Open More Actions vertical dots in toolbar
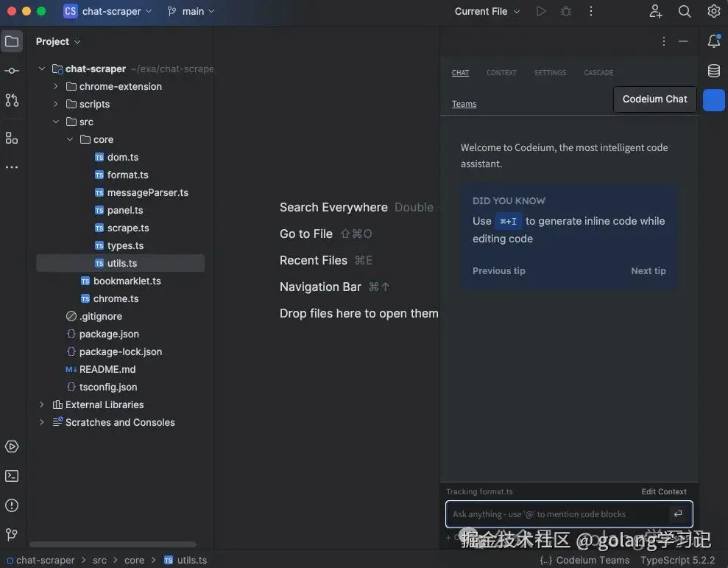Screen dimensions: 728x568 (x=590, y=11)
